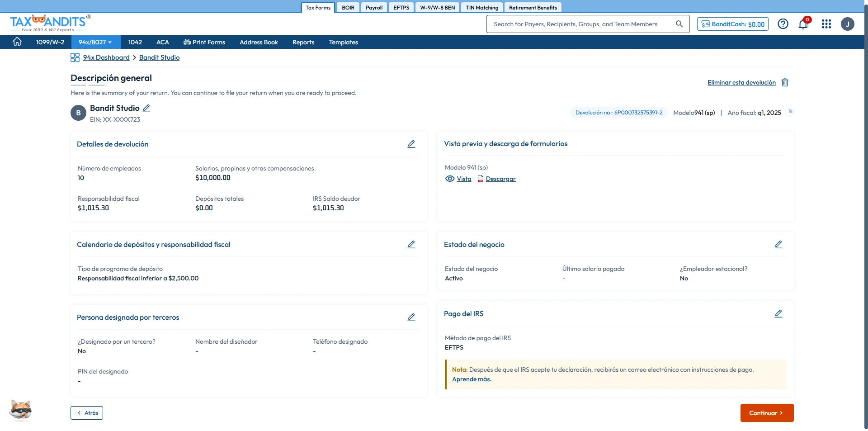Switch to the Payroll tab
Image resolution: width=868 pixels, height=431 pixels.
coord(374,7)
